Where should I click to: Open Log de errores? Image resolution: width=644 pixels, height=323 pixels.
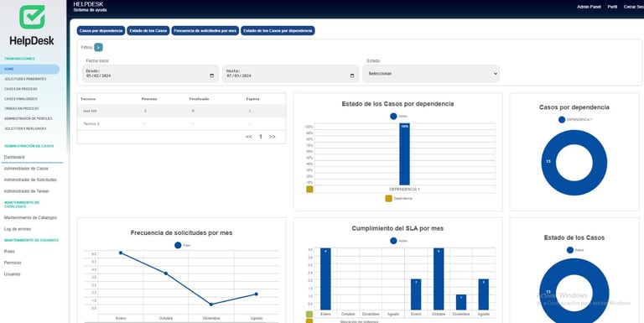pos(18,229)
